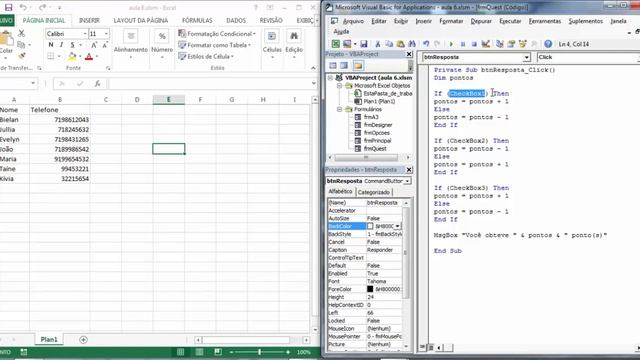640x360 pixels.
Task: Click the insert function fx icon
Action: coord(97,84)
